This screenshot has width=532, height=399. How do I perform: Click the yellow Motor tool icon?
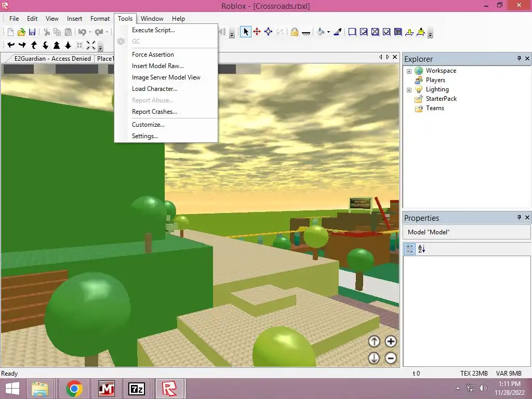421,32
